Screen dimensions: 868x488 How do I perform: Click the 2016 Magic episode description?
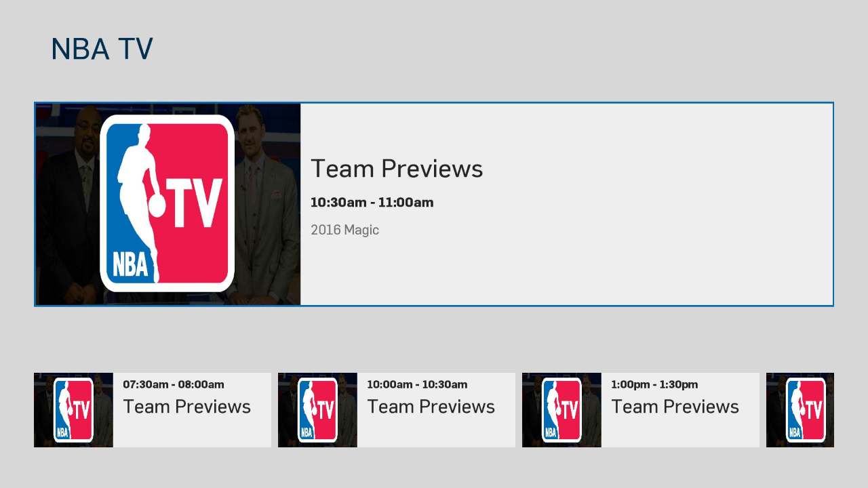click(x=344, y=230)
